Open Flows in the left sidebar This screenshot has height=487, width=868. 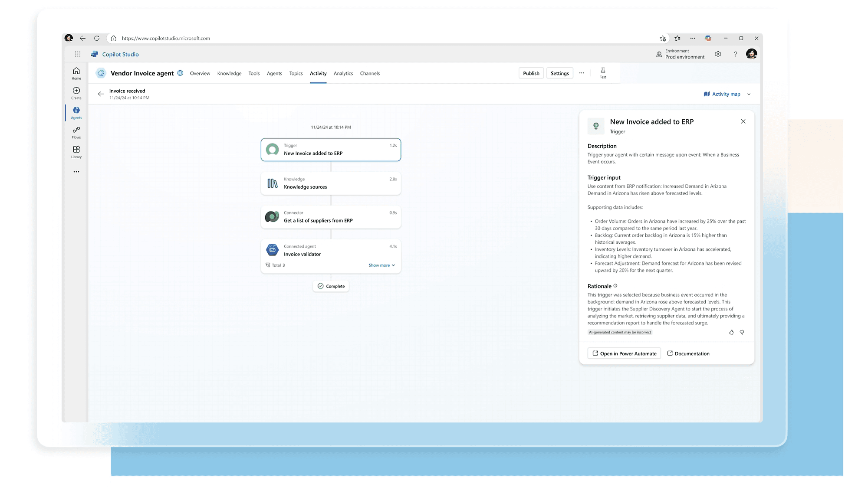point(76,132)
